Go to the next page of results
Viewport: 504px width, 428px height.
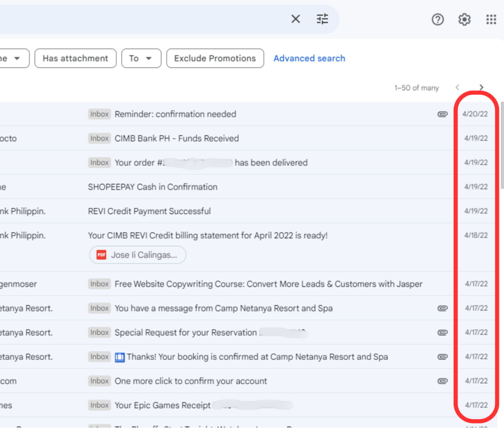coord(481,87)
